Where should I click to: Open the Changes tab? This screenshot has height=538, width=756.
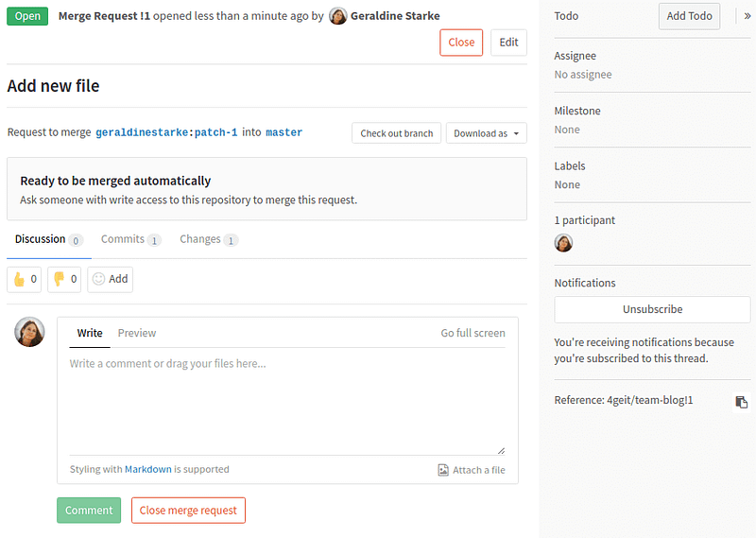pos(209,239)
